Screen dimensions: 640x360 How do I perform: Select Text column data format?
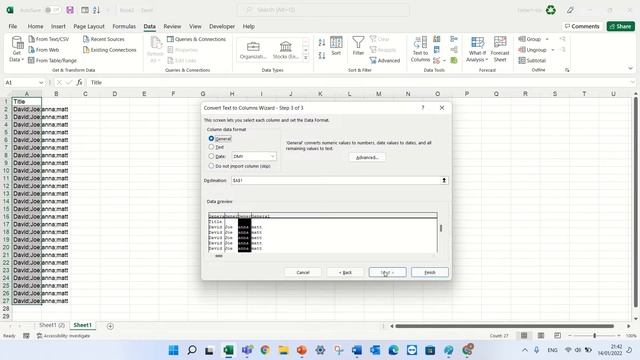pos(211,147)
